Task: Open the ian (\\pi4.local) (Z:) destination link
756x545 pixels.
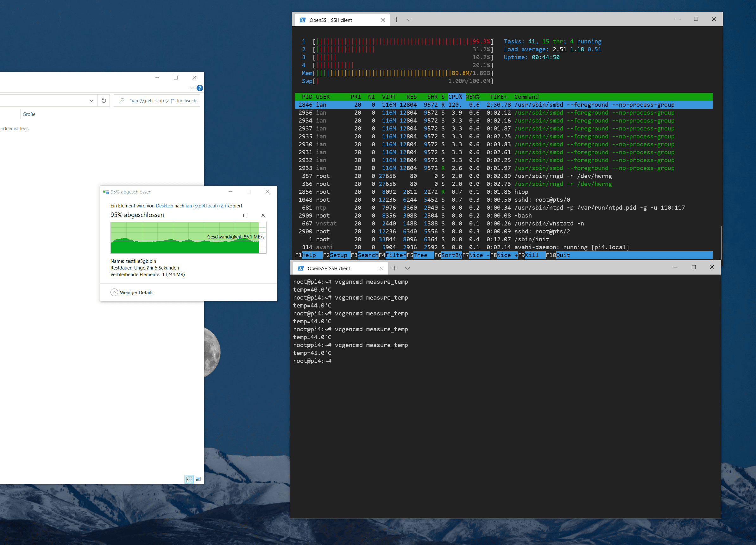Action: point(206,206)
